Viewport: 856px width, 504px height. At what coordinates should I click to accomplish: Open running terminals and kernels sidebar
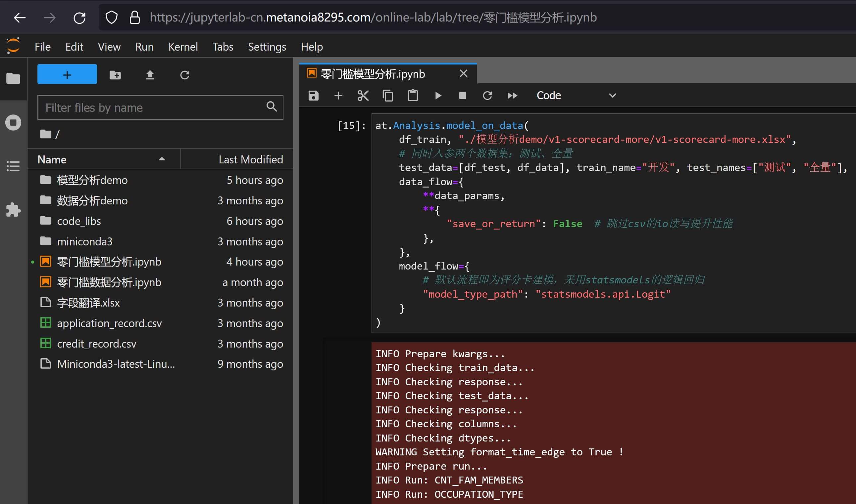tap(13, 123)
